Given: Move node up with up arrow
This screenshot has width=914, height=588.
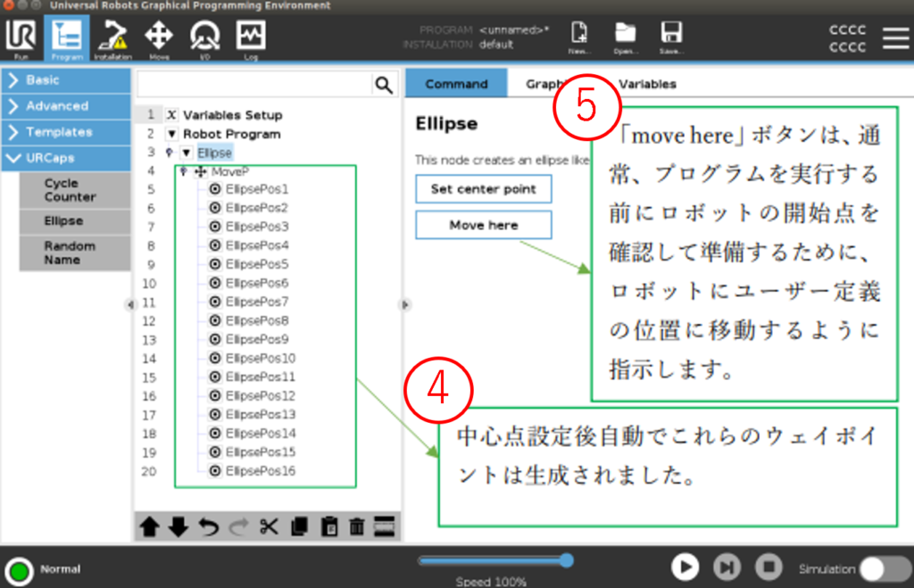Looking at the screenshot, I should [x=149, y=526].
